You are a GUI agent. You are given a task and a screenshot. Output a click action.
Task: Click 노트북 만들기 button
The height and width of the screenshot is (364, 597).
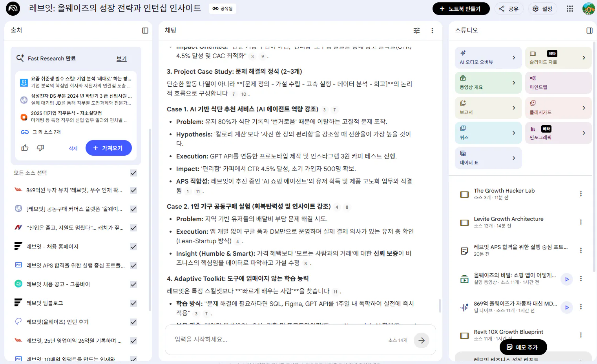click(461, 9)
